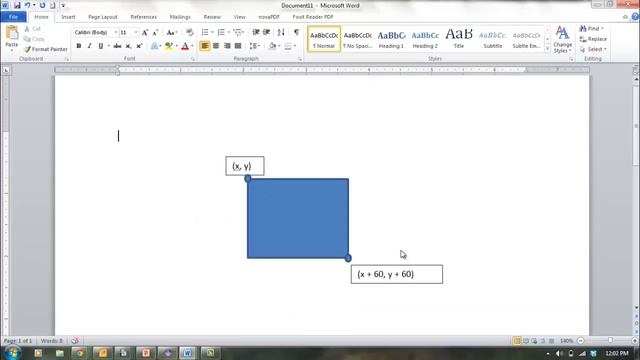Screen dimensions: 640x360
Task: Open the Windows Start button
Action: (x=12, y=353)
